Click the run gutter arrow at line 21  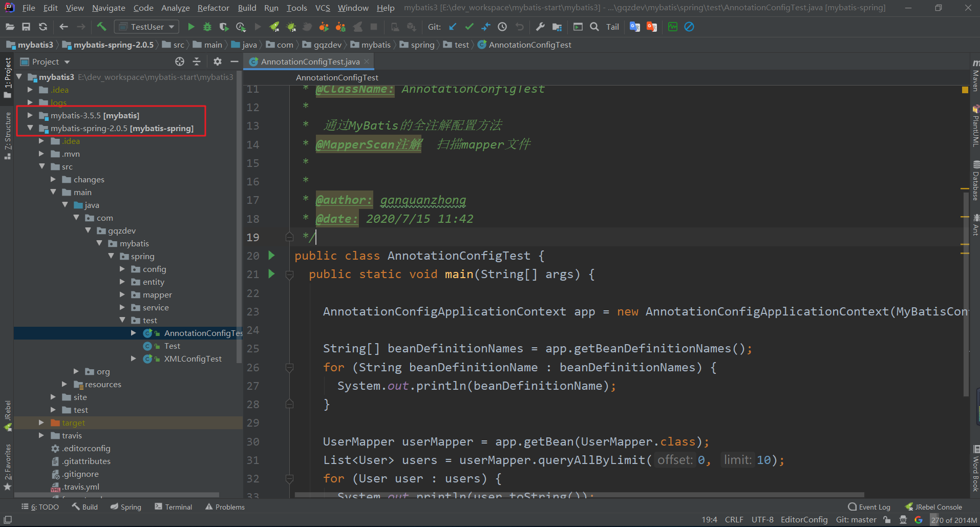pos(272,274)
